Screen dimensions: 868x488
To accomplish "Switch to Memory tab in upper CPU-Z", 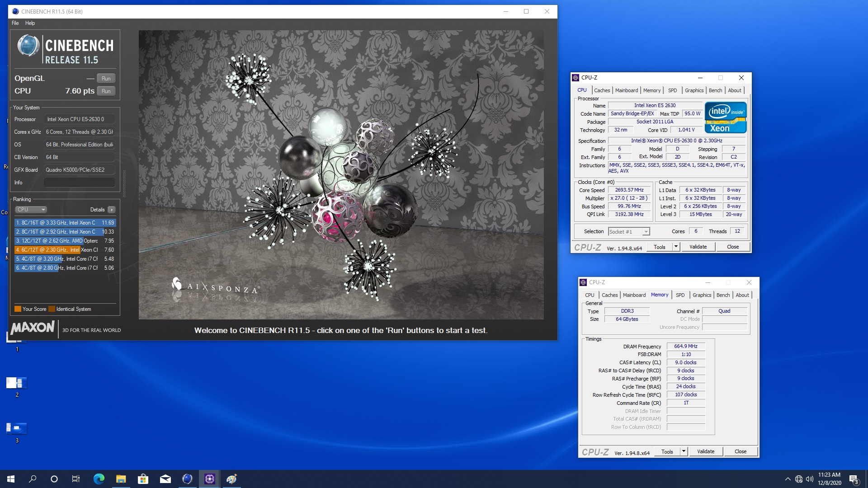I will coord(651,90).
